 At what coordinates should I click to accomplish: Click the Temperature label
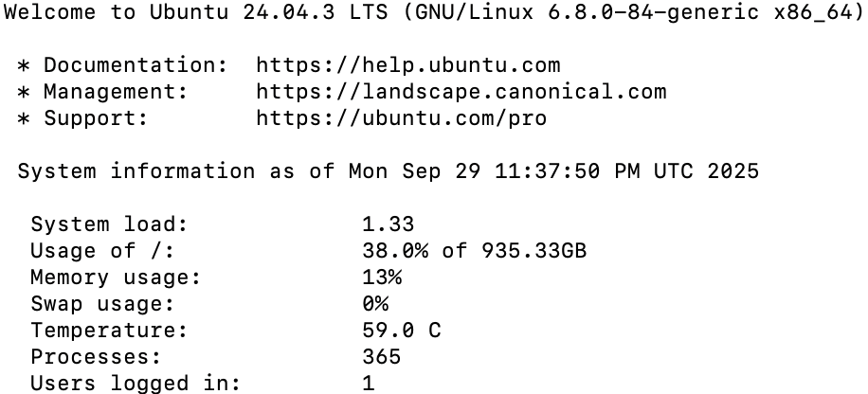coord(109,331)
